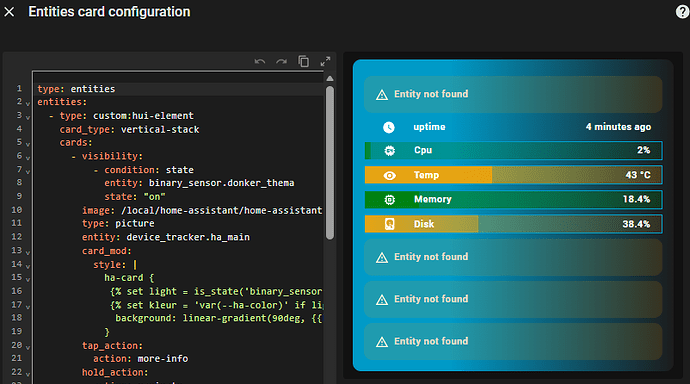Click the state "on" value on line 9
The image size is (690, 384).
click(154, 197)
